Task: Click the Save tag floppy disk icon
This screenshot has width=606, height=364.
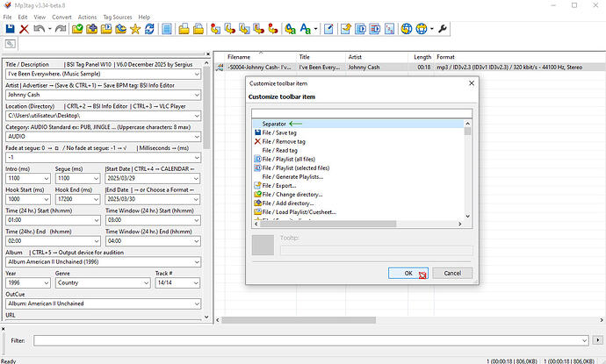Action: click(x=10, y=29)
